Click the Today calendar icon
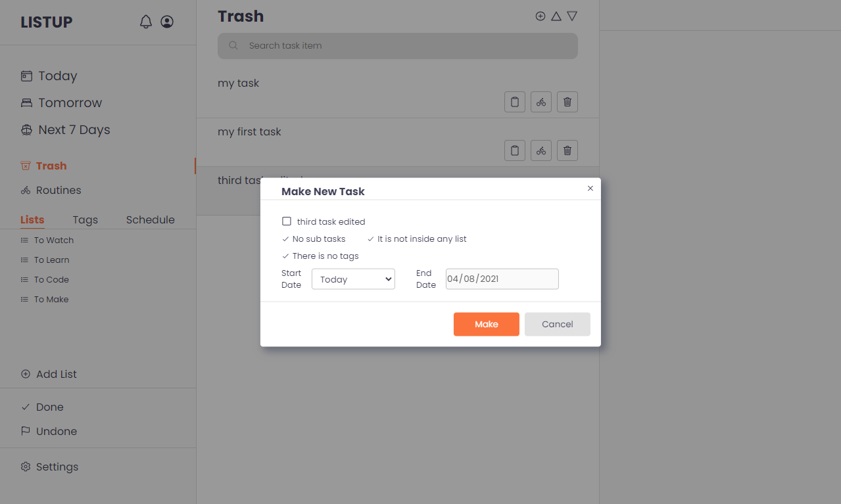This screenshot has height=504, width=841. [26, 76]
